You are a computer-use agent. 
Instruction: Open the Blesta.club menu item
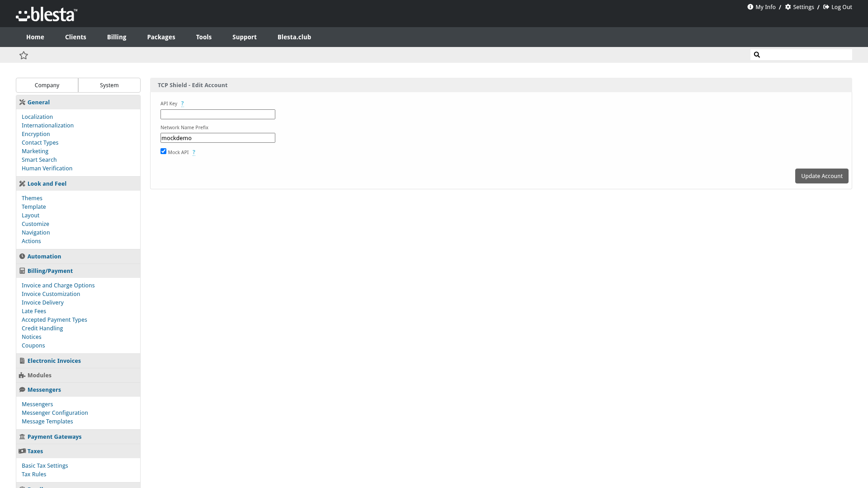pos(294,37)
